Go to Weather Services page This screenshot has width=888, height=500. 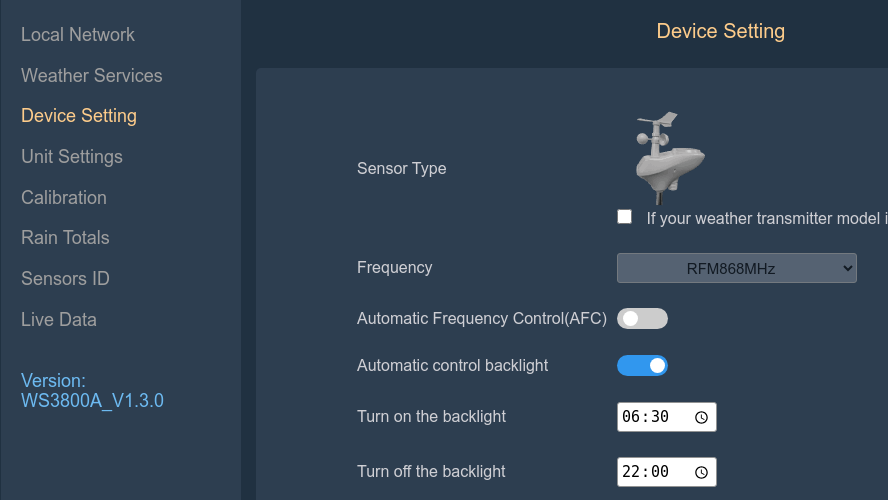click(91, 75)
